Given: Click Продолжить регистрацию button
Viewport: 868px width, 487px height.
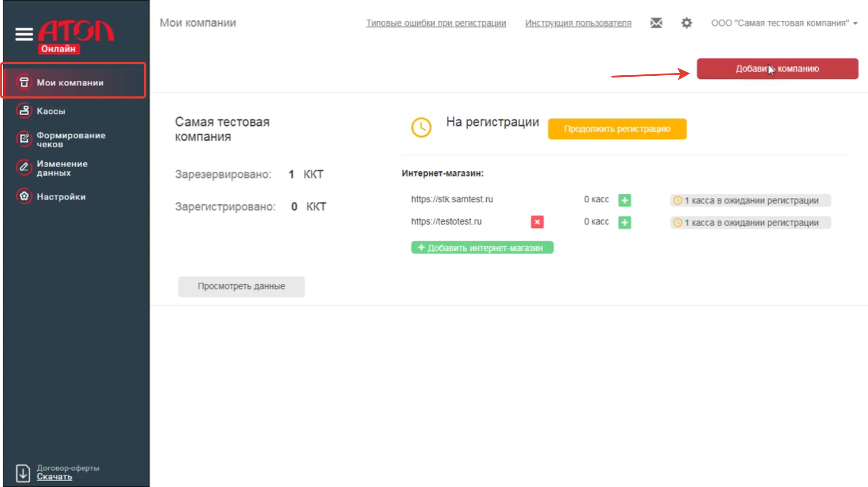Looking at the screenshot, I should (x=617, y=129).
